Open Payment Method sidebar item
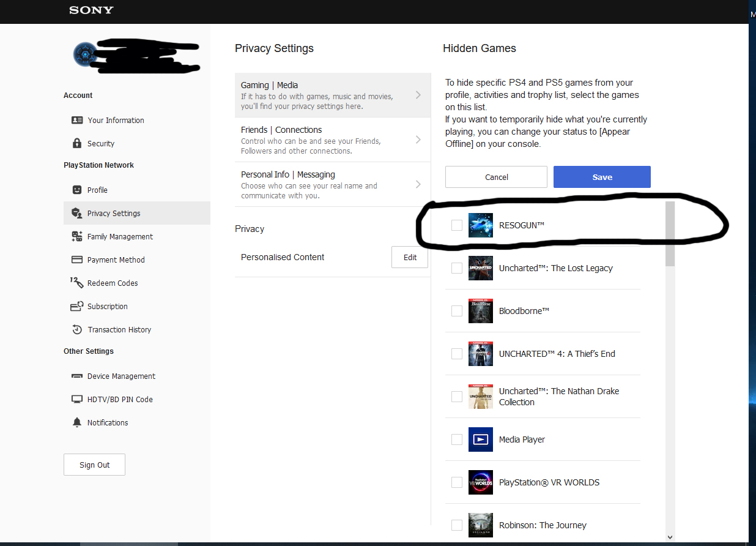 (137, 260)
